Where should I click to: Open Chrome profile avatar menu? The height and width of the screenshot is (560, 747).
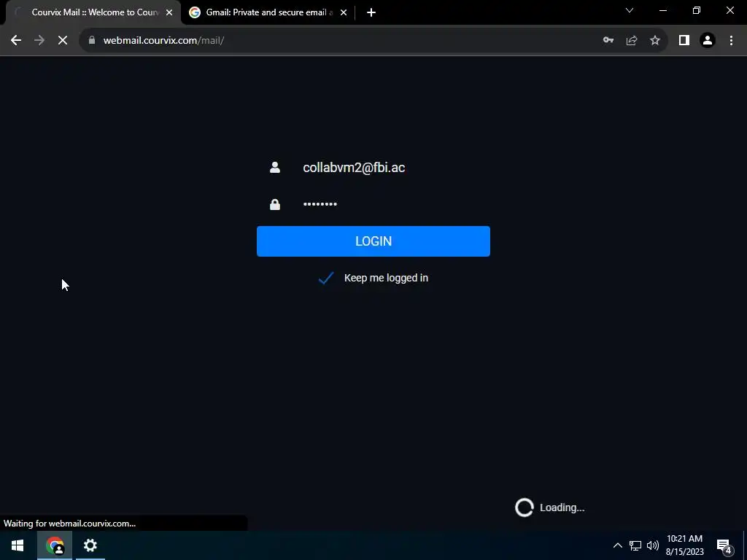point(708,41)
